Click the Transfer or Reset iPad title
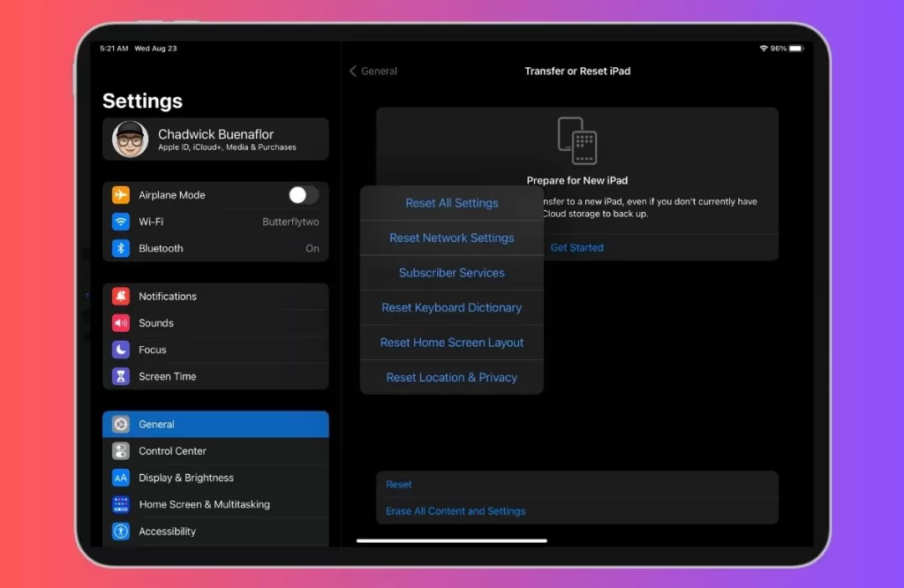Viewport: 904px width, 588px height. 577,71
